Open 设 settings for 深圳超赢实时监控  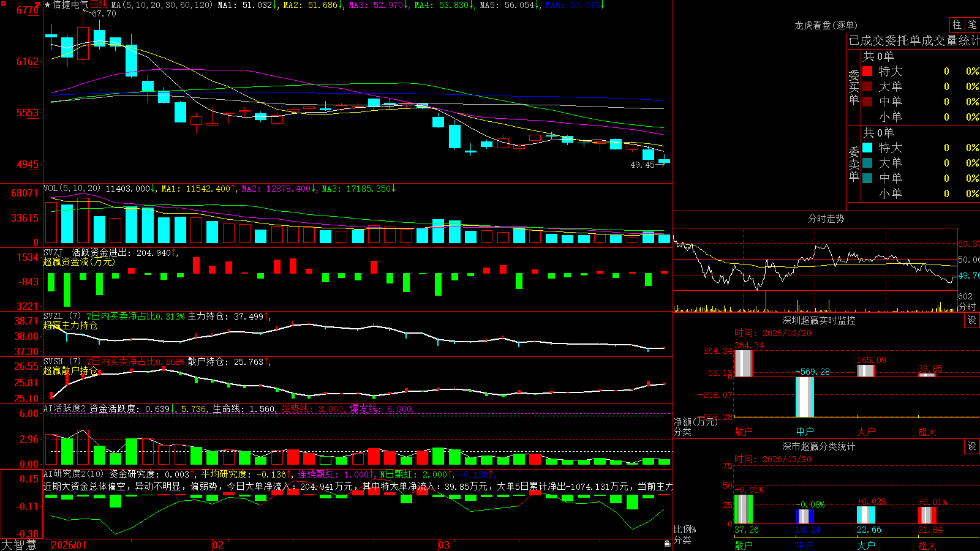(x=972, y=320)
